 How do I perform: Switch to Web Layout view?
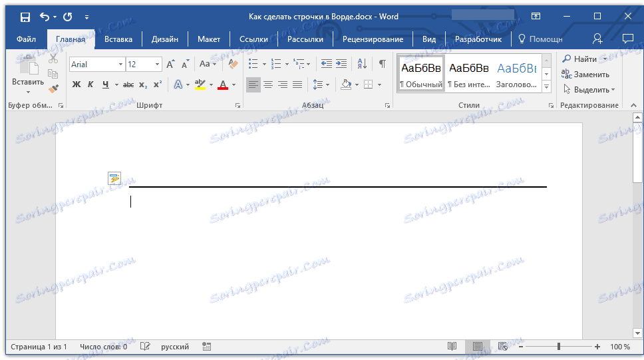[503, 347]
